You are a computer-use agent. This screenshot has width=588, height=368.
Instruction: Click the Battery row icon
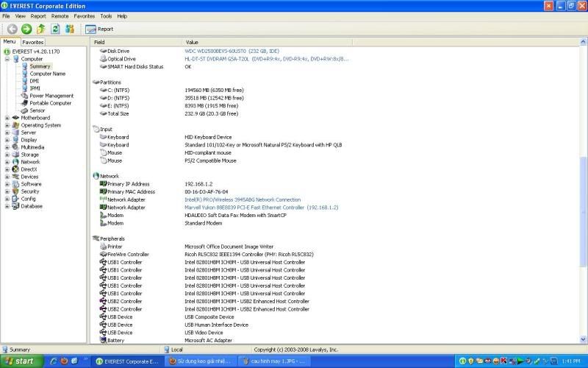point(103,340)
